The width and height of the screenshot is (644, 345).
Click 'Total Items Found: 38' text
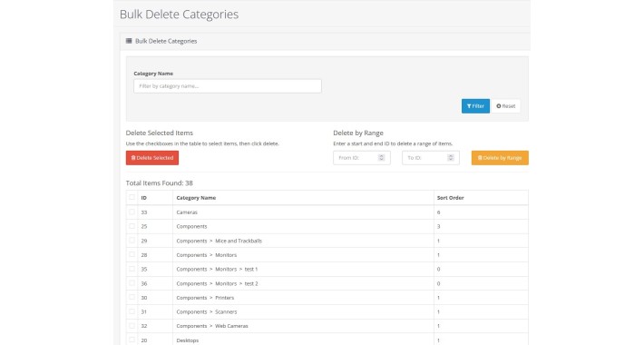tap(160, 183)
